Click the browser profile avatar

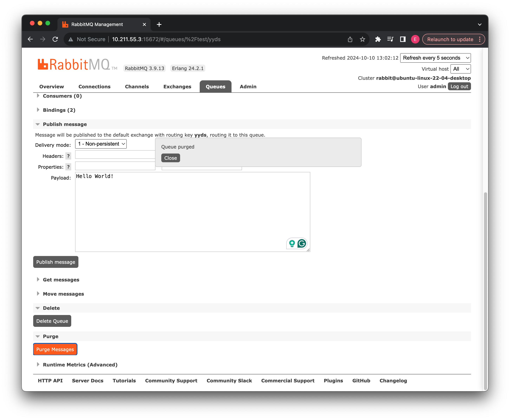tap(415, 39)
